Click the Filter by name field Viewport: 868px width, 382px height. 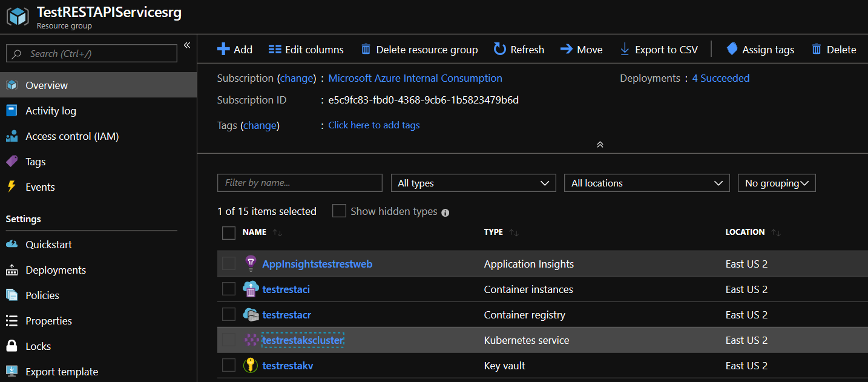pos(300,183)
